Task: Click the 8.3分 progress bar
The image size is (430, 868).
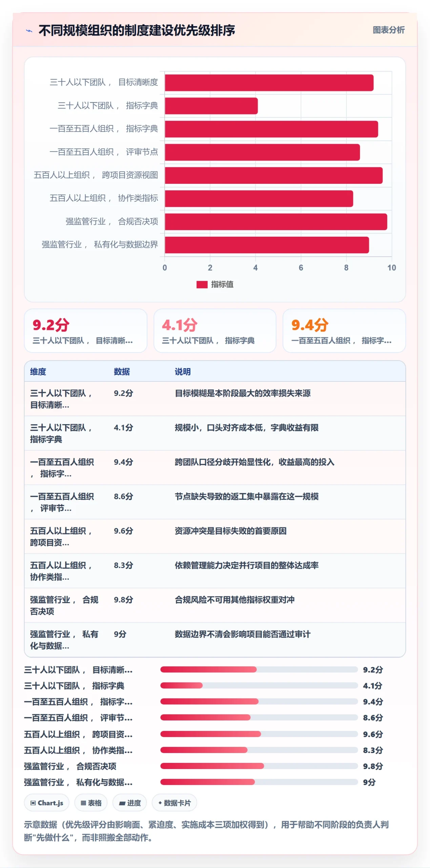Action: pyautogui.click(x=259, y=750)
